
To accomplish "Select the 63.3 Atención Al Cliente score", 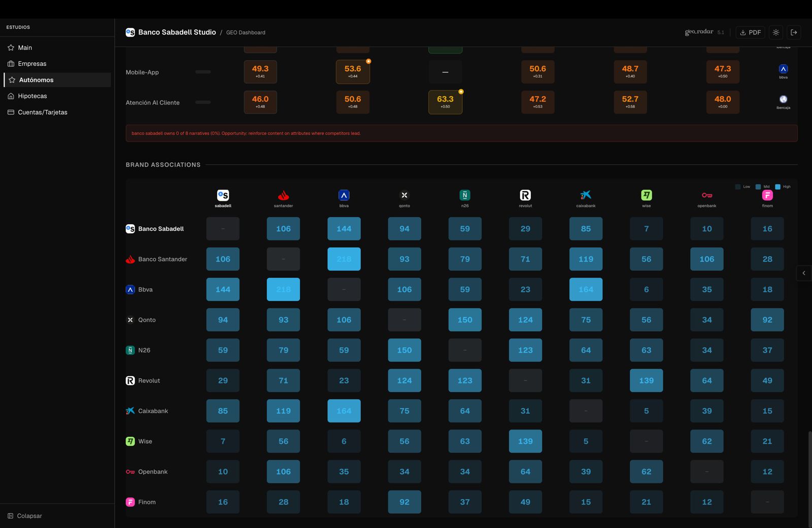I will click(445, 102).
